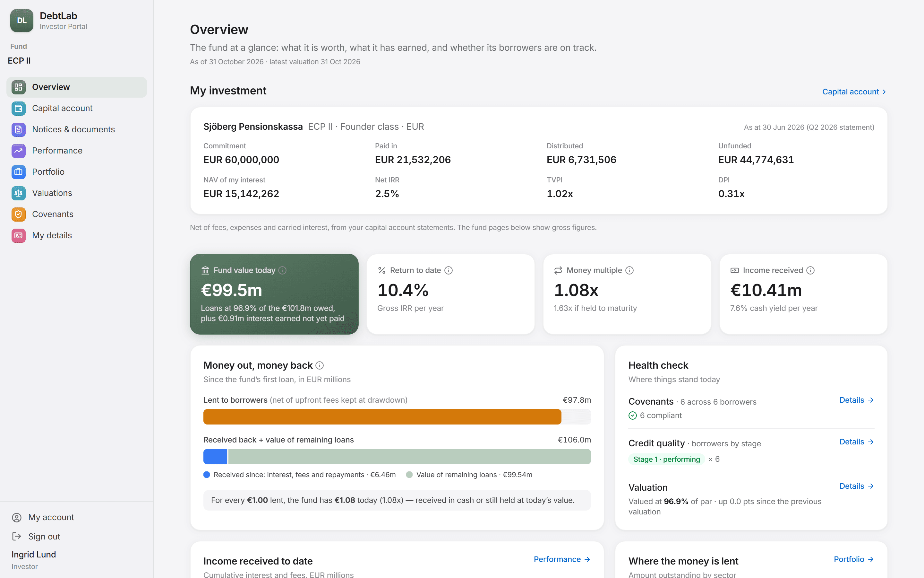Click the green compliant check icon
The width and height of the screenshot is (924, 578).
point(633,416)
